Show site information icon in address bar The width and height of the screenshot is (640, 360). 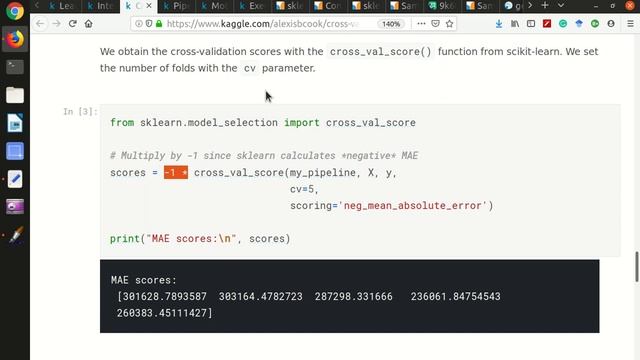tap(139, 24)
